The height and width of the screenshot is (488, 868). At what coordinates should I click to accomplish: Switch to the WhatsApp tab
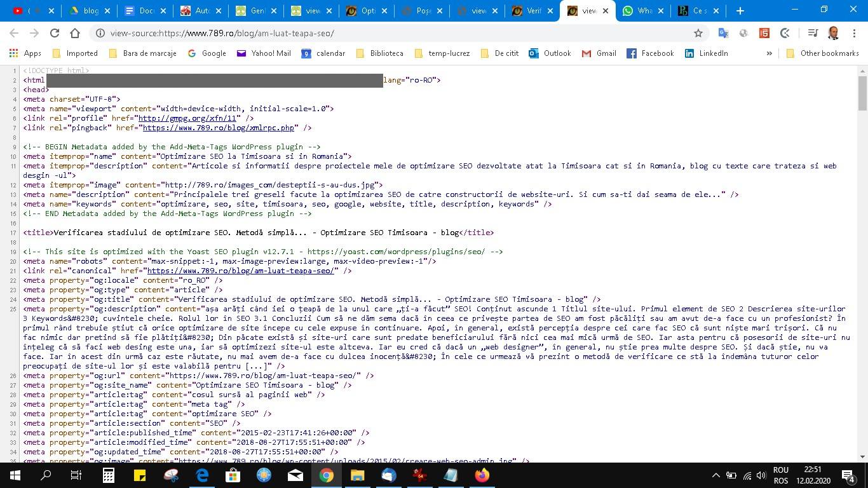[643, 11]
